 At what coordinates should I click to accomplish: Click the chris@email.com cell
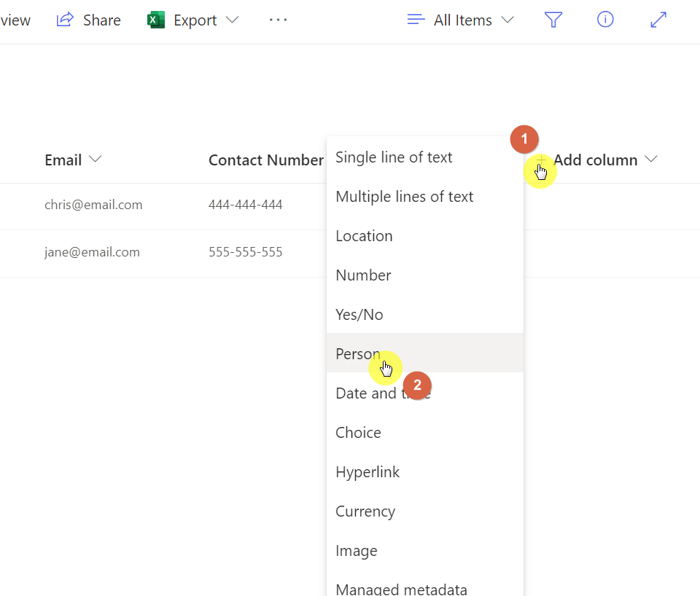tap(93, 205)
